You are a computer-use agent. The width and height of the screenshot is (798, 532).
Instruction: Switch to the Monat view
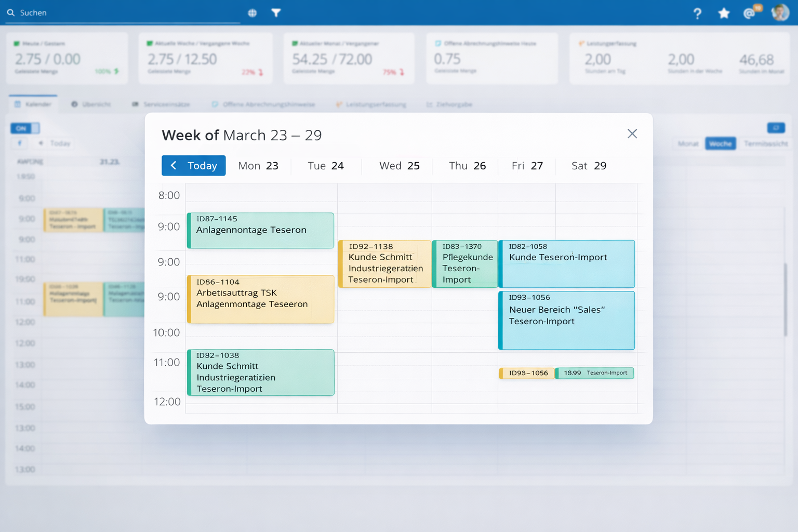point(688,143)
